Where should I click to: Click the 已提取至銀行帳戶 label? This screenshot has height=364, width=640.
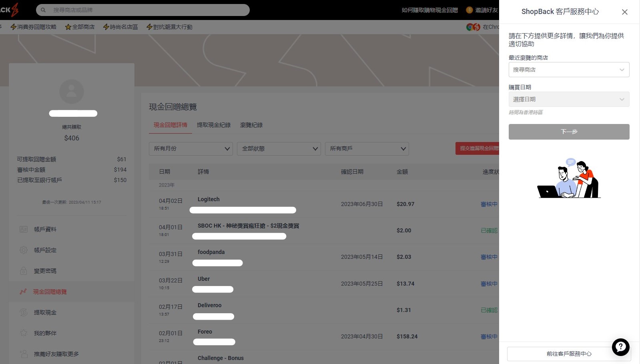(x=40, y=180)
